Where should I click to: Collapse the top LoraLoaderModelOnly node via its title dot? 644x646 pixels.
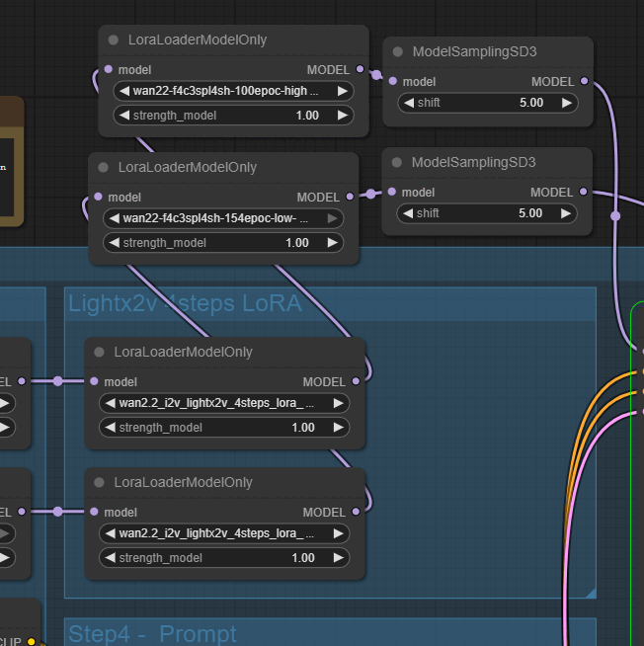114,40
